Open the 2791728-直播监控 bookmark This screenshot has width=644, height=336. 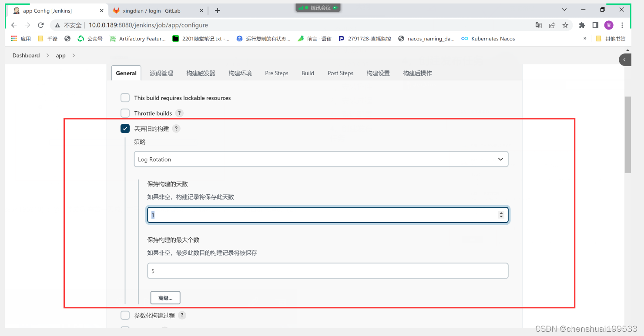click(x=365, y=39)
